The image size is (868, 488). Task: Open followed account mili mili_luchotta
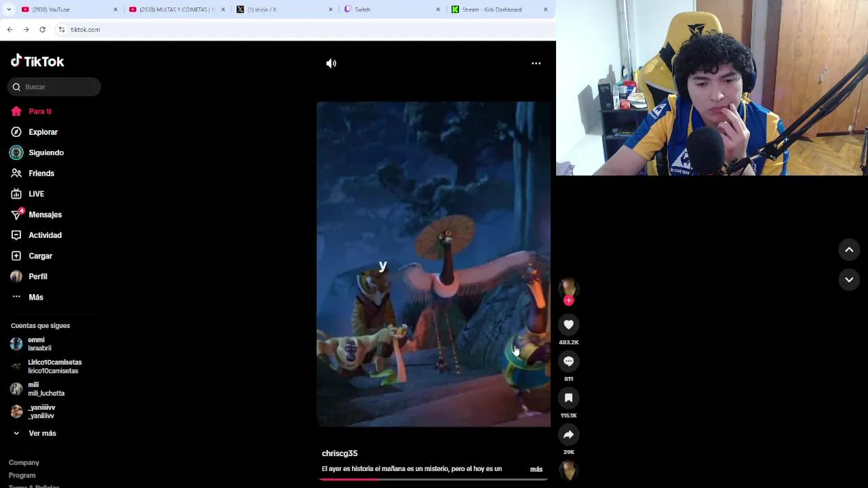point(38,389)
